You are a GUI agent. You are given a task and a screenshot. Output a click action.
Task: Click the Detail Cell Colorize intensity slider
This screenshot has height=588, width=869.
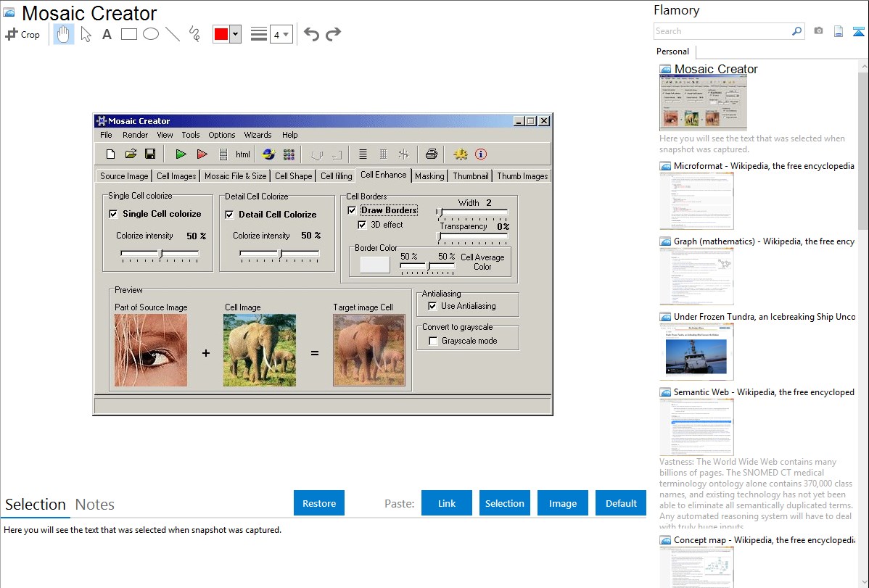(279, 255)
